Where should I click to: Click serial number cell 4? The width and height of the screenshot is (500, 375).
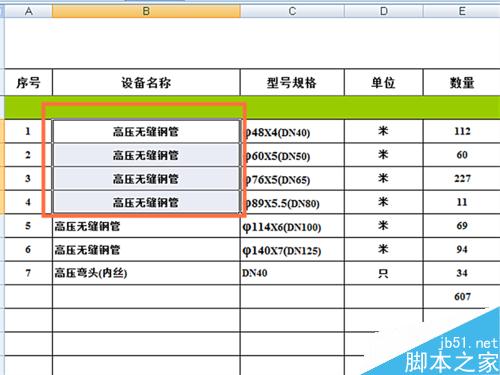(28, 202)
